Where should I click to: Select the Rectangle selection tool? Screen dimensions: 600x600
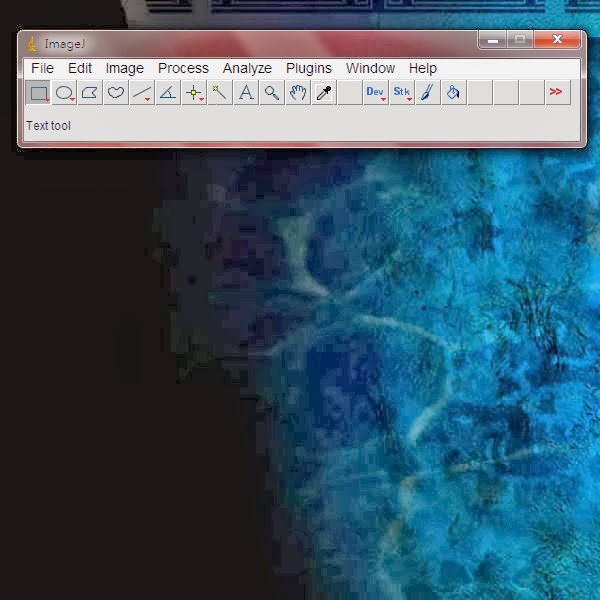click(x=38, y=92)
